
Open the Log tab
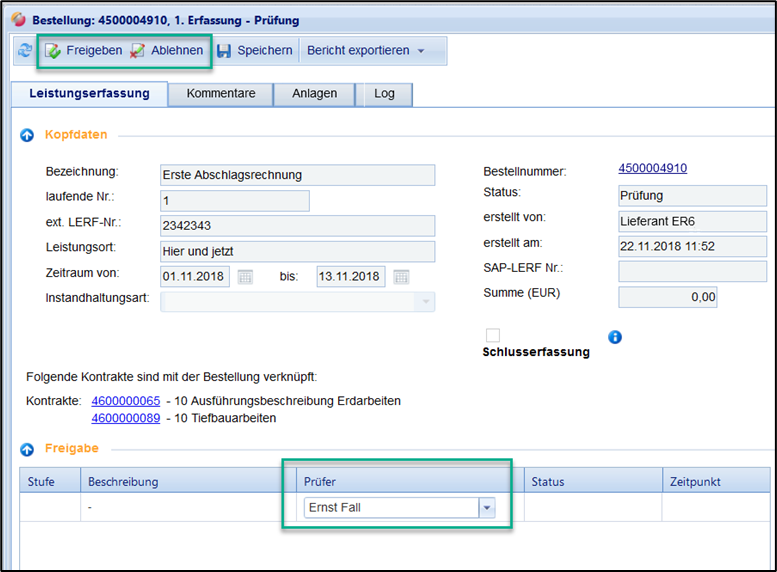pos(384,94)
